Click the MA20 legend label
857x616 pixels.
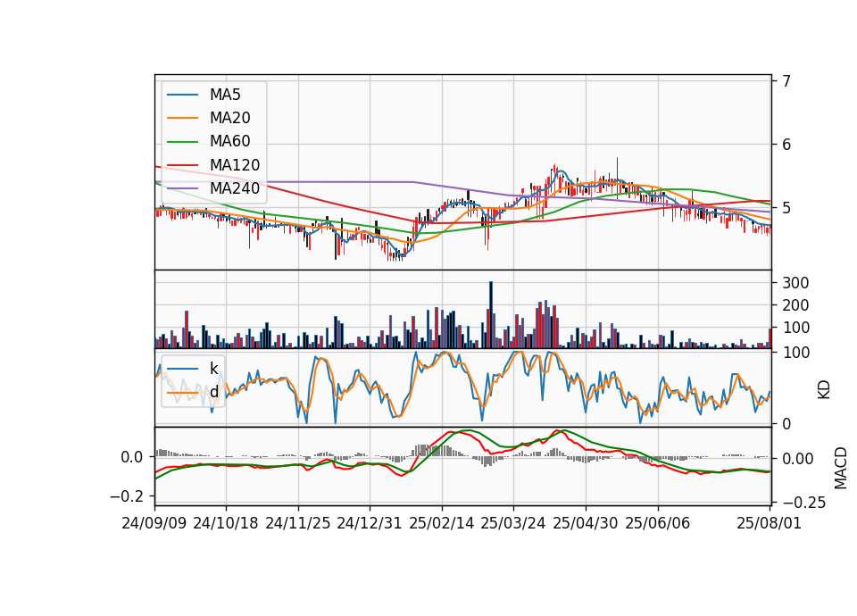(x=229, y=118)
